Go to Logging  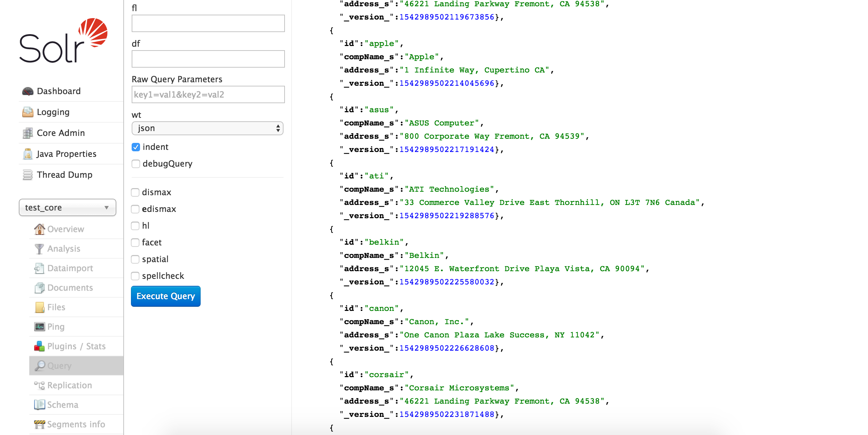53,112
